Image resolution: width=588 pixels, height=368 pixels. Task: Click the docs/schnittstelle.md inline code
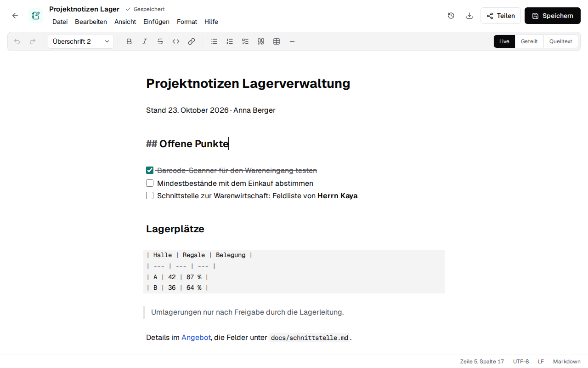tap(310, 338)
